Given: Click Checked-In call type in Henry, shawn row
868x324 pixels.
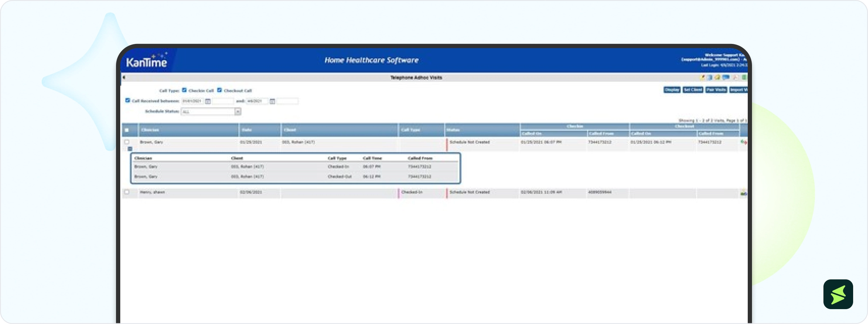Looking at the screenshot, I should [x=412, y=192].
